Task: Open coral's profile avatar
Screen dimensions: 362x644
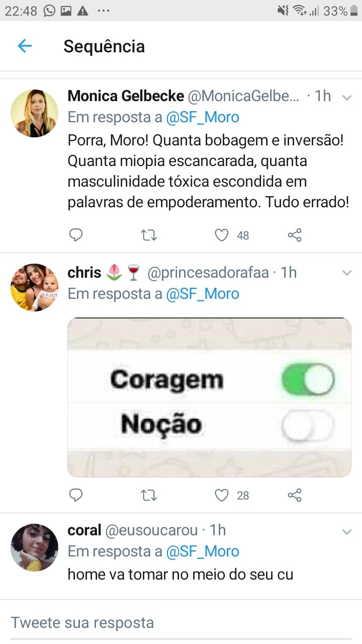Action: [34, 547]
